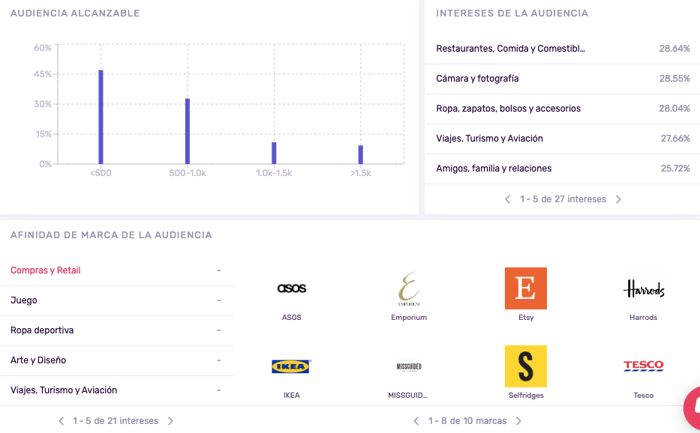Open the Arte y Diseño category
The image size is (700, 433).
[38, 360]
